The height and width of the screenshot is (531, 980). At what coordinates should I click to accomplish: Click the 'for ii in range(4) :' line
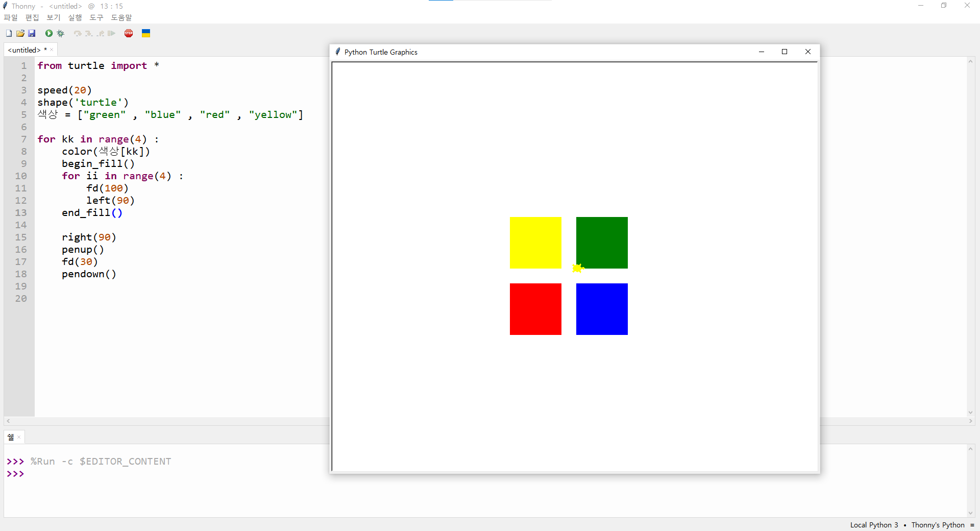122,176
